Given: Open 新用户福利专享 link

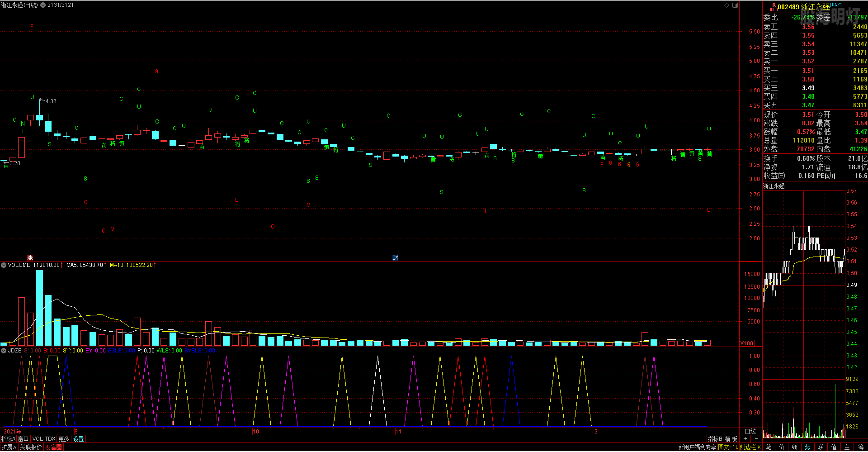Looking at the screenshot, I should click(697, 447).
